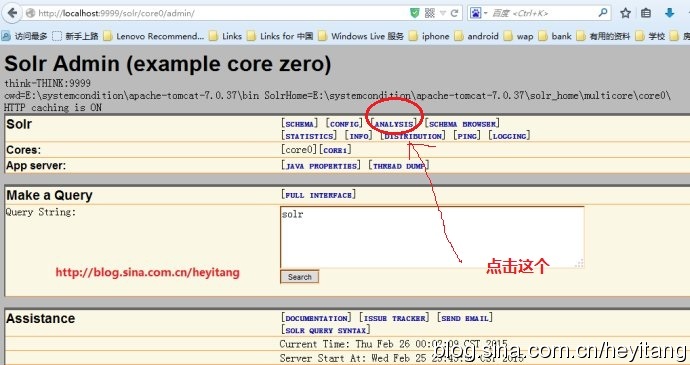Open the DOCUMENTATION link
Image resolution: width=690 pixels, height=365 pixels.
click(316, 318)
